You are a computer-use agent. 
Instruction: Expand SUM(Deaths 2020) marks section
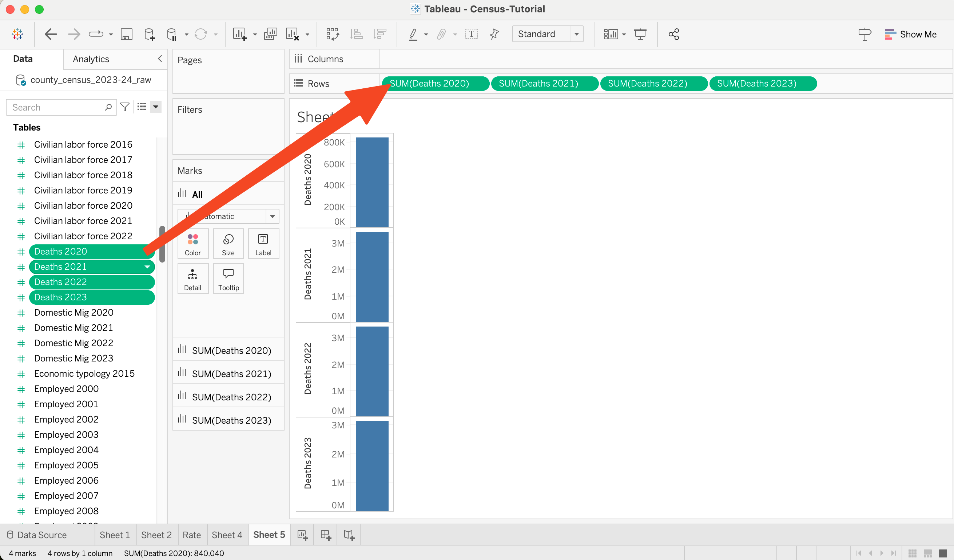(x=228, y=350)
